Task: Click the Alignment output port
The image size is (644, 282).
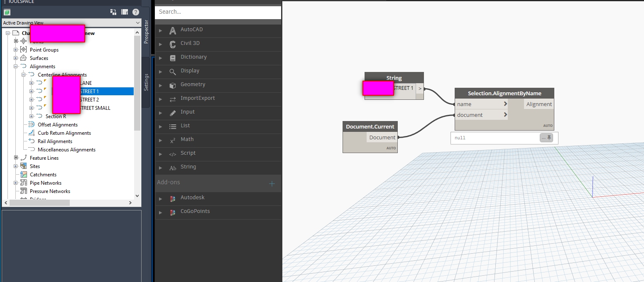Action: [539, 104]
